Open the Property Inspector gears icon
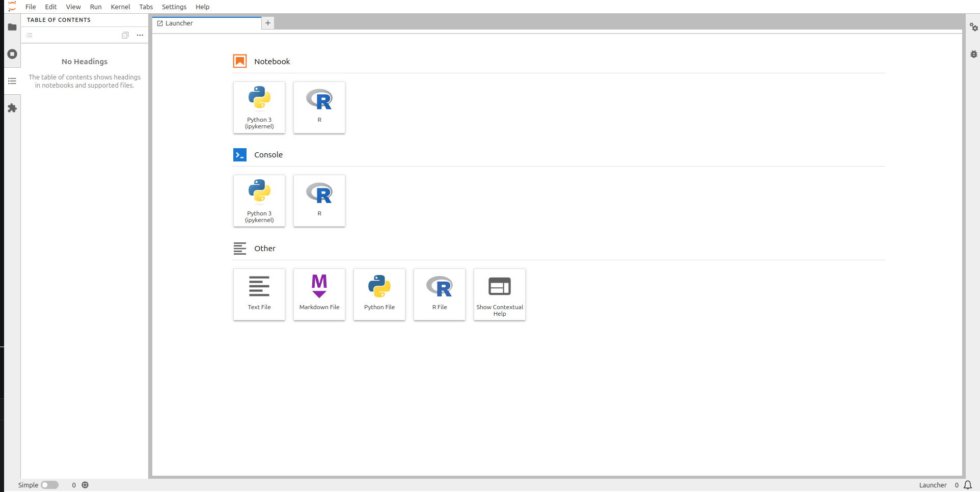 point(973,27)
